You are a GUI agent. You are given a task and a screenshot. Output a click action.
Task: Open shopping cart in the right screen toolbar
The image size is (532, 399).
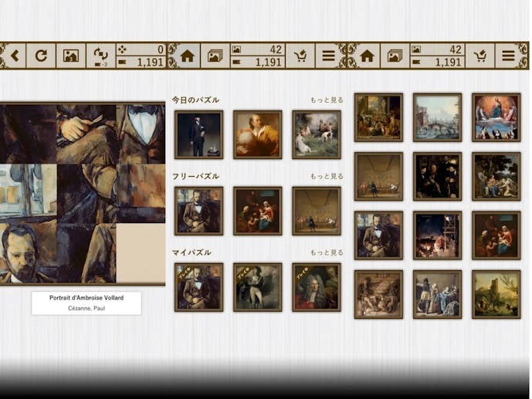pos(479,56)
